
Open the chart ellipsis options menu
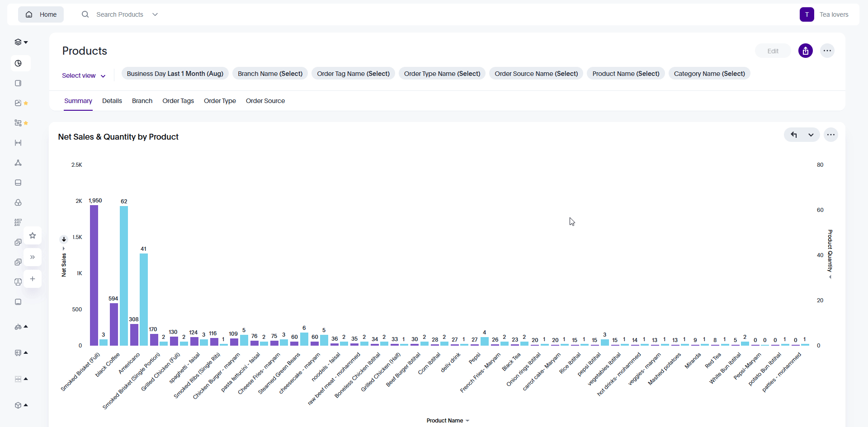(x=830, y=135)
